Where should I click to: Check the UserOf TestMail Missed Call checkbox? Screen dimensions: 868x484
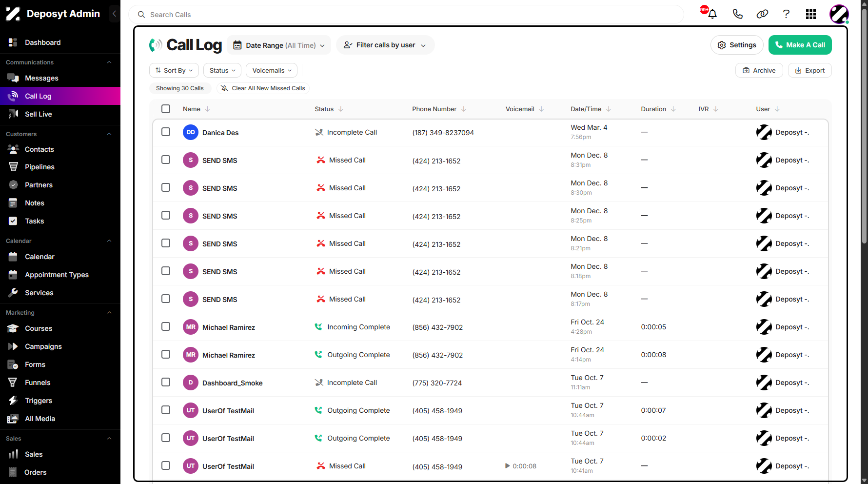166,465
